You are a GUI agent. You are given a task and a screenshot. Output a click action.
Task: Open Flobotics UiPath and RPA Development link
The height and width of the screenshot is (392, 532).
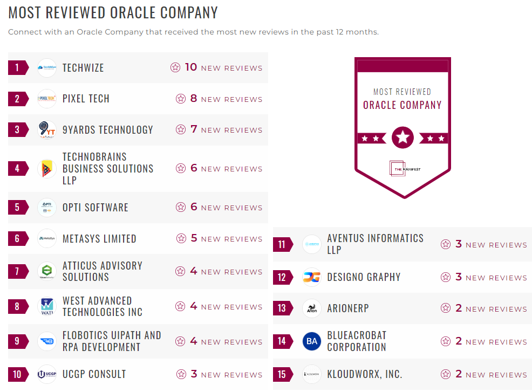[x=112, y=341]
